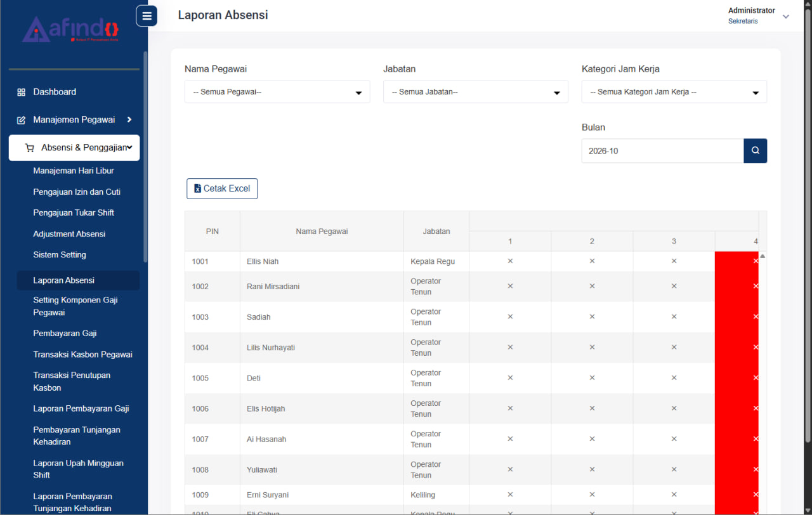This screenshot has width=812, height=515.
Task: Click the day 3 column header
Action: pos(674,241)
